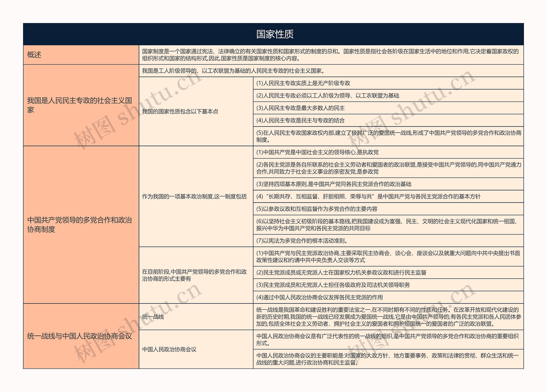Click the overview text starting 国家制度是一个国家

click(x=331, y=55)
